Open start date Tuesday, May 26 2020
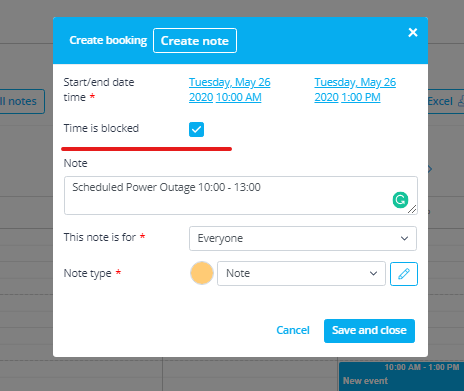 (230, 89)
